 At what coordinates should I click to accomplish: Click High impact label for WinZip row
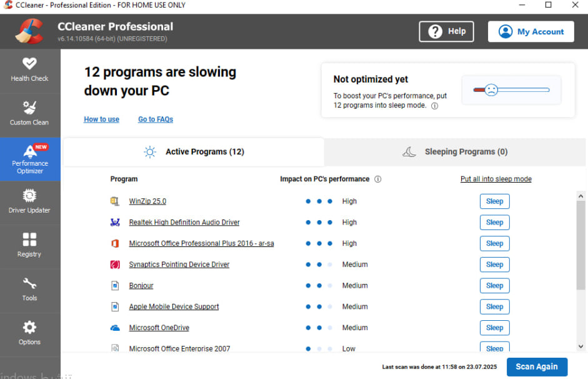[x=349, y=201]
